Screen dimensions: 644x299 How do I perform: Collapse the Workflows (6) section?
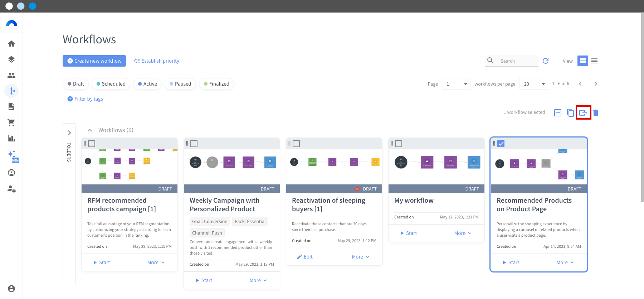pyautogui.click(x=90, y=130)
